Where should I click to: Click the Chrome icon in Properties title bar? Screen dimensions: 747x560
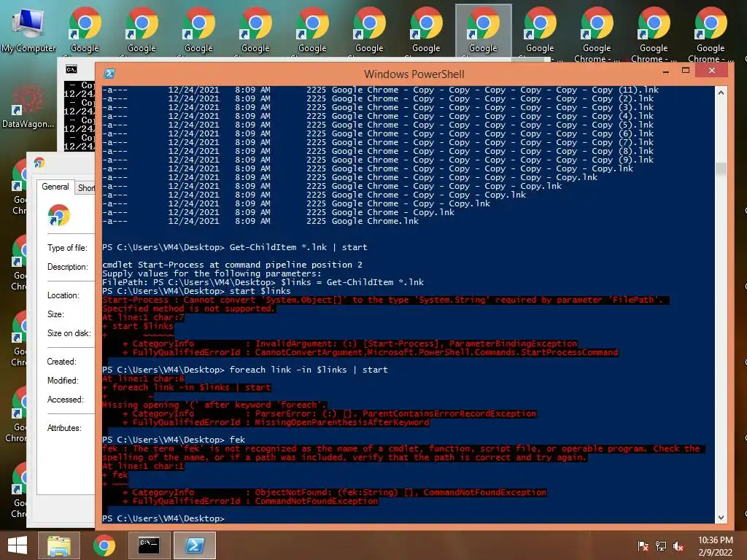point(39,163)
